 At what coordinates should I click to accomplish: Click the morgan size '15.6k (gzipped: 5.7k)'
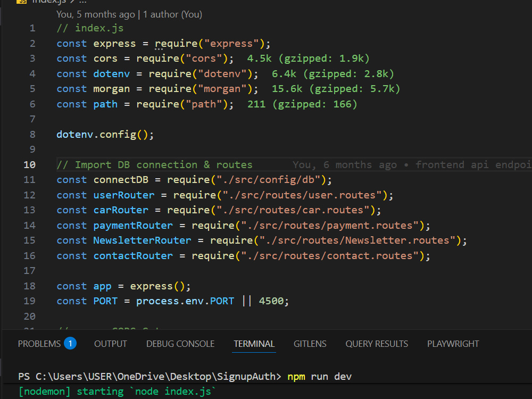pos(336,89)
